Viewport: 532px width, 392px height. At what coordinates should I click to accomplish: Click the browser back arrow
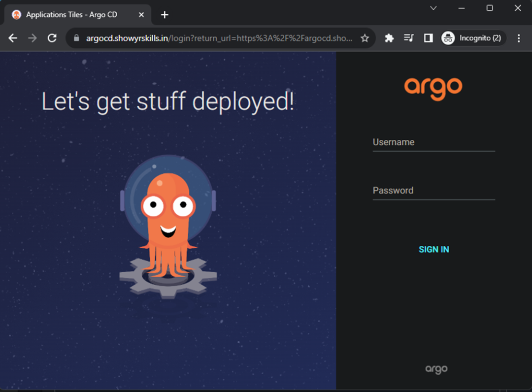[x=13, y=38]
